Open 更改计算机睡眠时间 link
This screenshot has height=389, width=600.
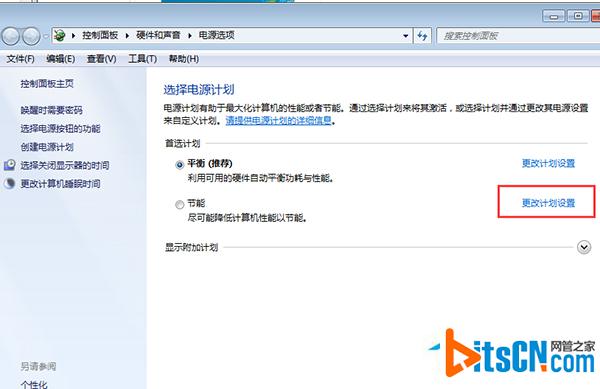click(60, 184)
